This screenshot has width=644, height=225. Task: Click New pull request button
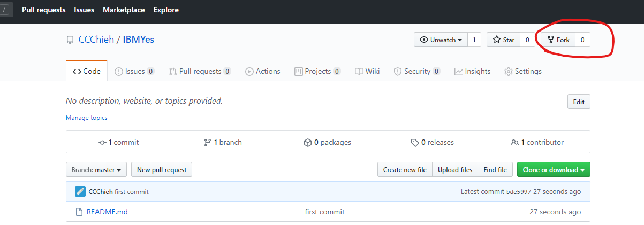coord(162,170)
